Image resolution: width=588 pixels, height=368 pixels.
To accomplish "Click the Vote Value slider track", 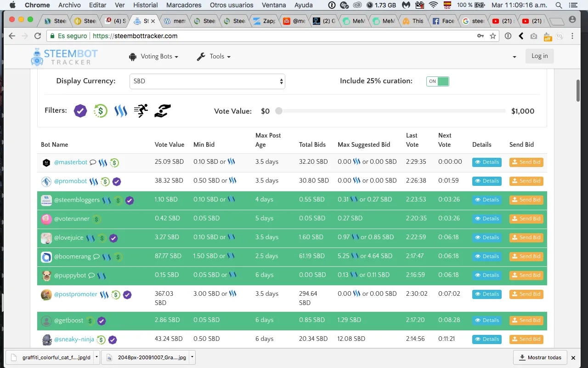I will click(392, 111).
